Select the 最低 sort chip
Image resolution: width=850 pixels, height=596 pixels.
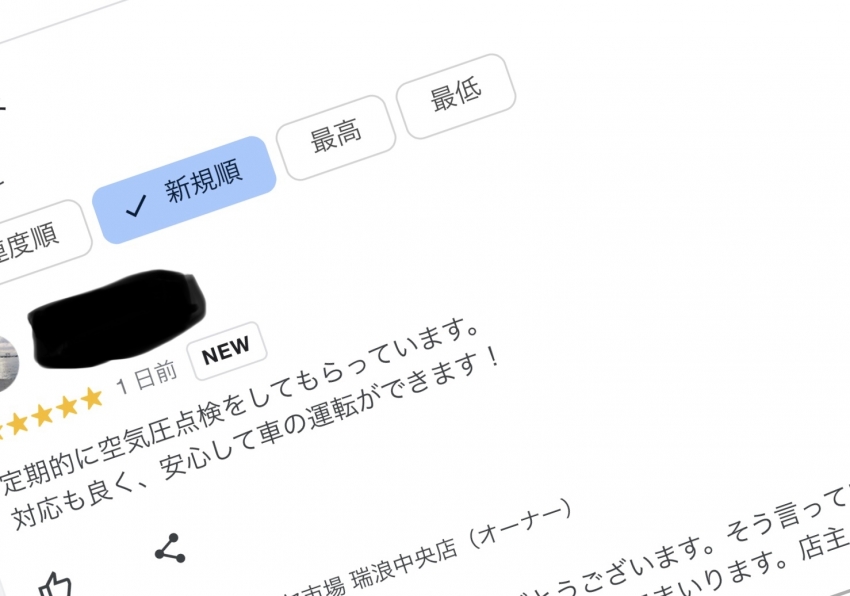click(x=456, y=96)
